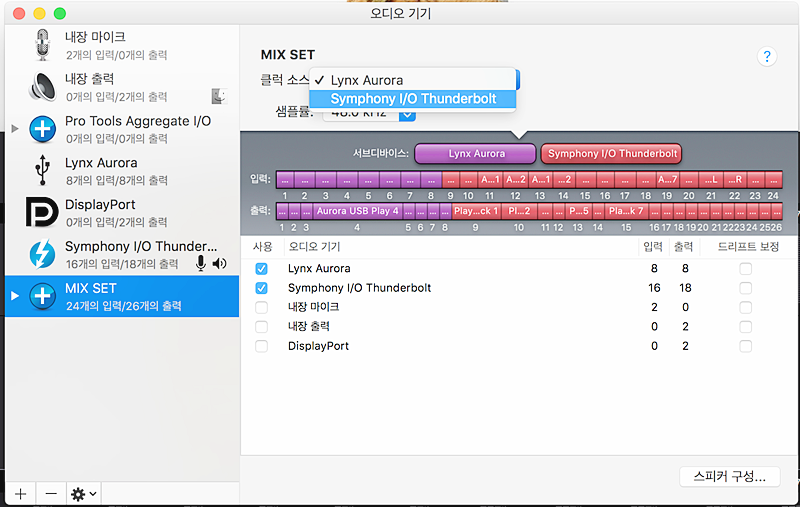Viewport: 800px width, 507px height.
Task: Click the 16 input count for Symphony row
Action: point(654,288)
